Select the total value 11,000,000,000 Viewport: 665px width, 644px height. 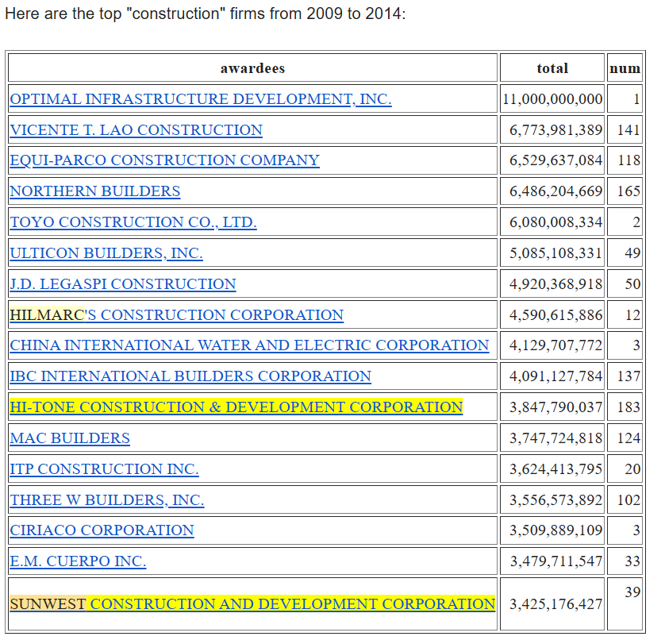point(552,99)
